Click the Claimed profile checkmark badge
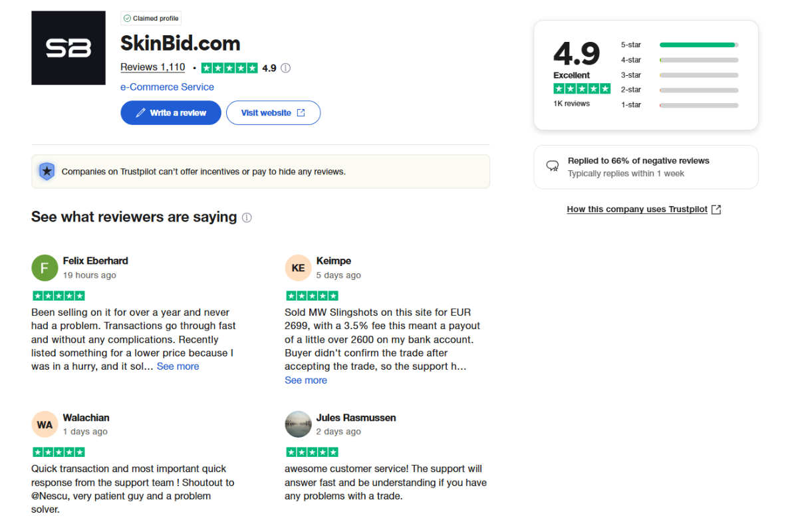The image size is (798, 532). [126, 18]
